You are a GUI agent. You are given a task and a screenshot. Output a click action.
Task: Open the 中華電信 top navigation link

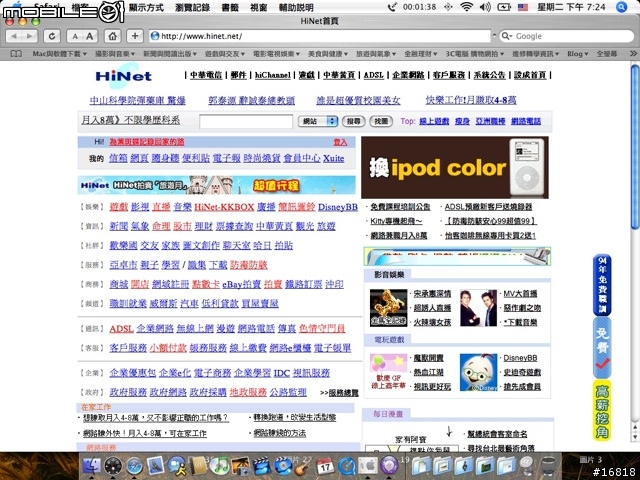click(206, 75)
